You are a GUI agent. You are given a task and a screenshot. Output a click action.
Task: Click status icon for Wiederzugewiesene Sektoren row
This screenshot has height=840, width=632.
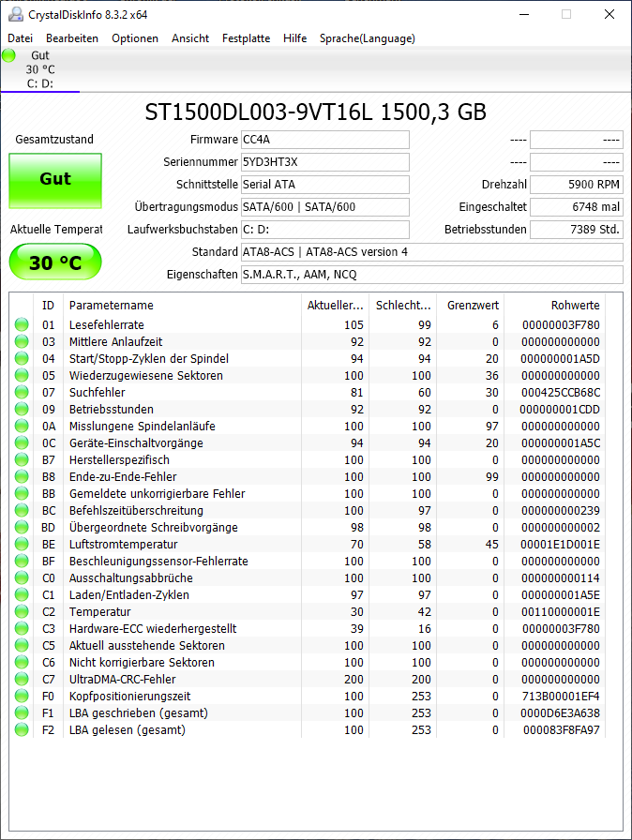pyautogui.click(x=22, y=375)
